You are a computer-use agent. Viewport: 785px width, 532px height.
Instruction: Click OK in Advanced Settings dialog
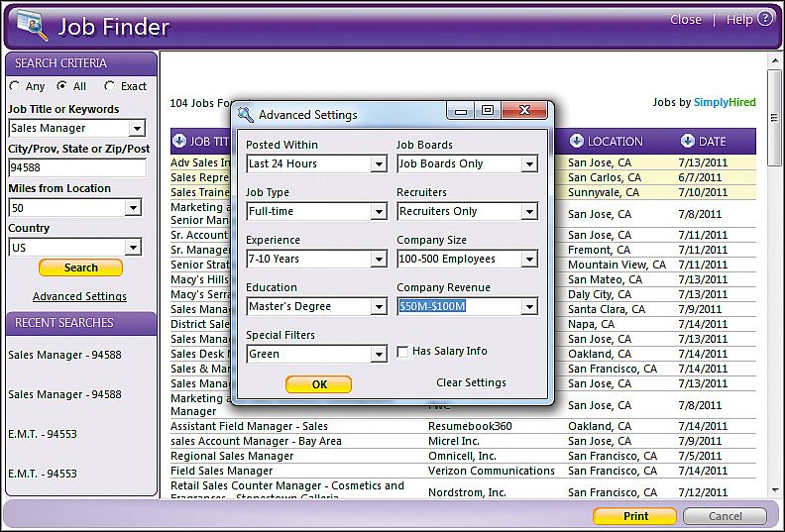pos(319,384)
